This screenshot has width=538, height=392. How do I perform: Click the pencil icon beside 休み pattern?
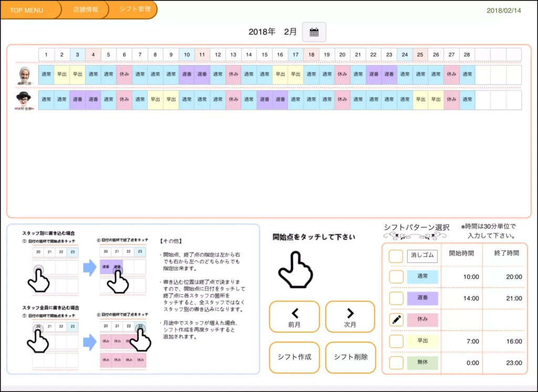[x=396, y=320]
